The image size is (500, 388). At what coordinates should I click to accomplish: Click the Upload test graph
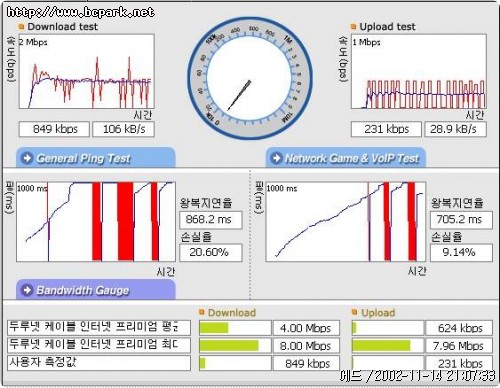(x=419, y=71)
